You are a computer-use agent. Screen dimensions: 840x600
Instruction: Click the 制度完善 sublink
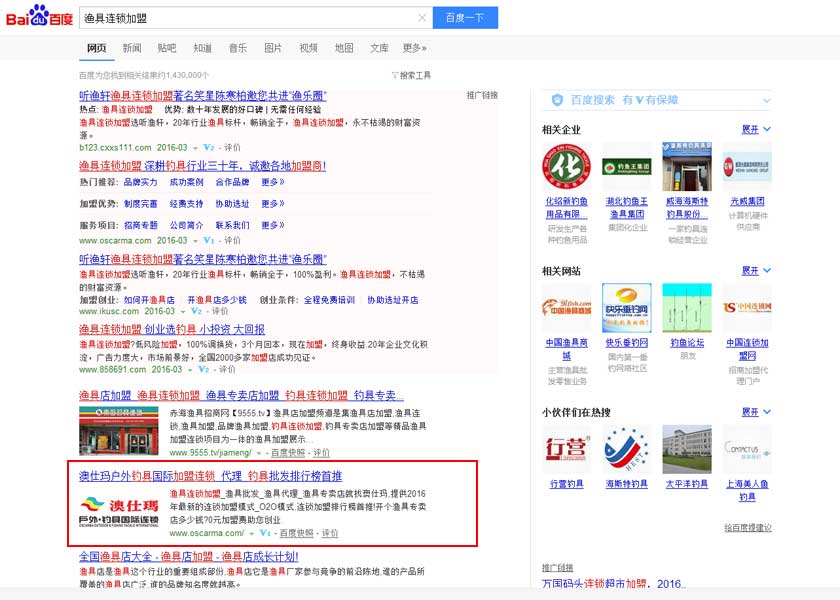click(x=140, y=204)
